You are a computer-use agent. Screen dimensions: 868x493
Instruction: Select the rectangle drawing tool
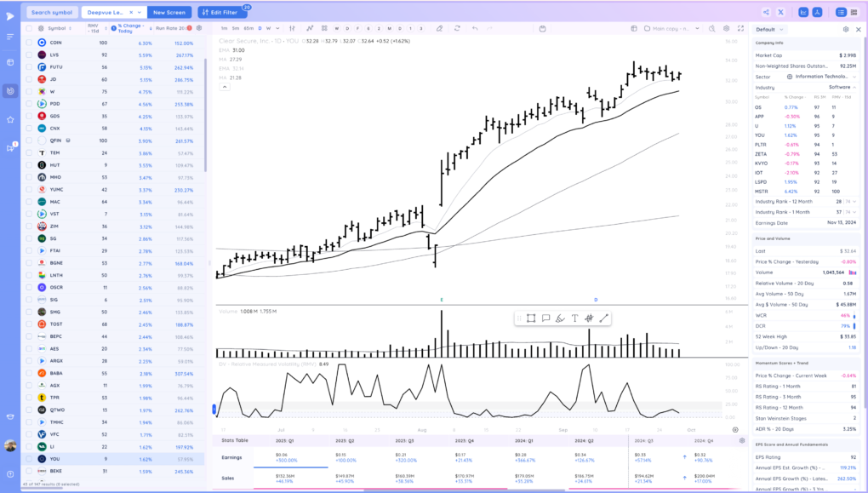(x=531, y=318)
